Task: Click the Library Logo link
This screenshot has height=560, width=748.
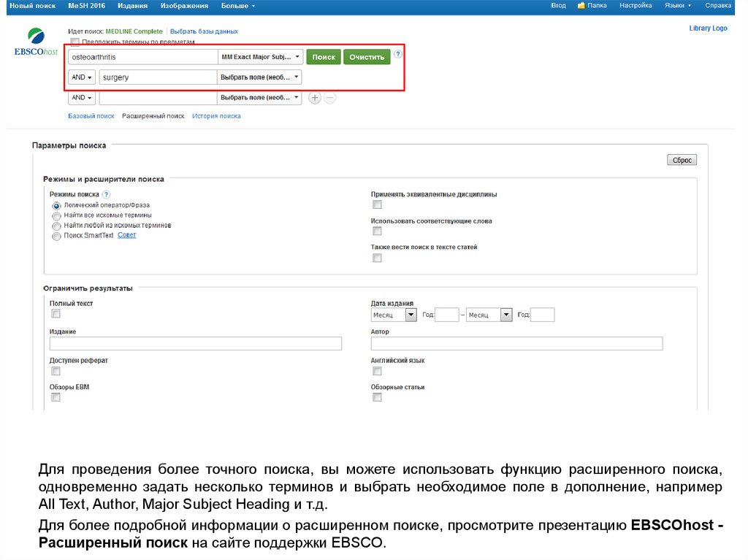Action: [x=708, y=28]
